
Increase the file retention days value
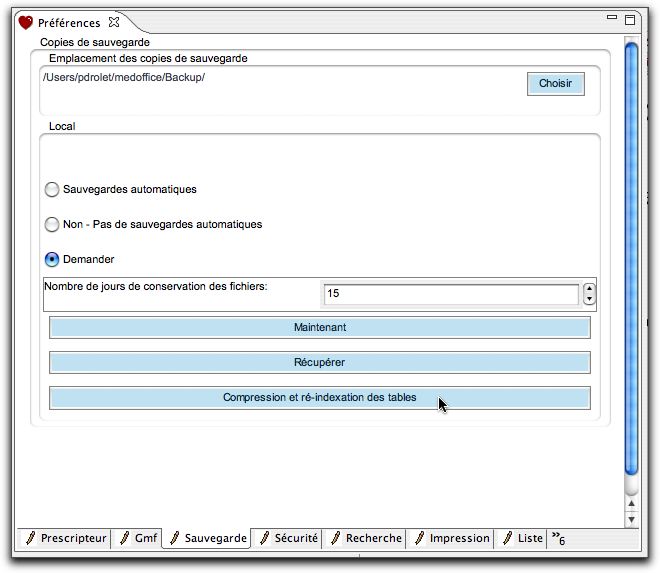pos(589,289)
